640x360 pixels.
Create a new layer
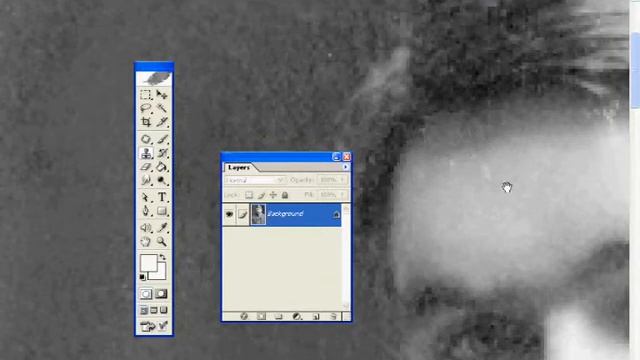point(316,316)
